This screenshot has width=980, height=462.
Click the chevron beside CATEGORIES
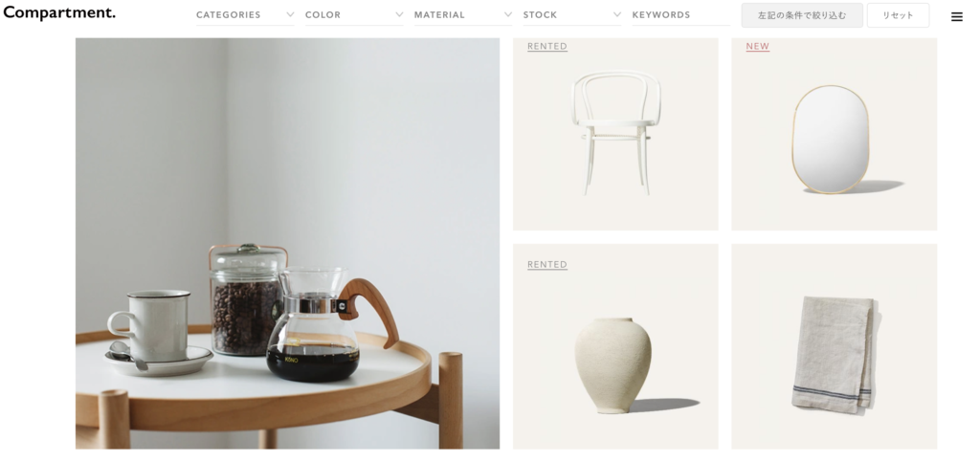coord(290,14)
